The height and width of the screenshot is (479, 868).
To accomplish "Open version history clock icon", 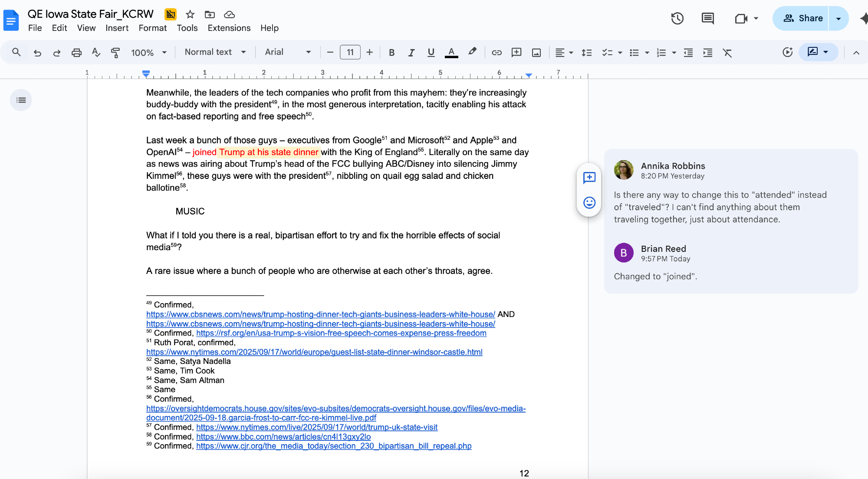I will click(677, 18).
